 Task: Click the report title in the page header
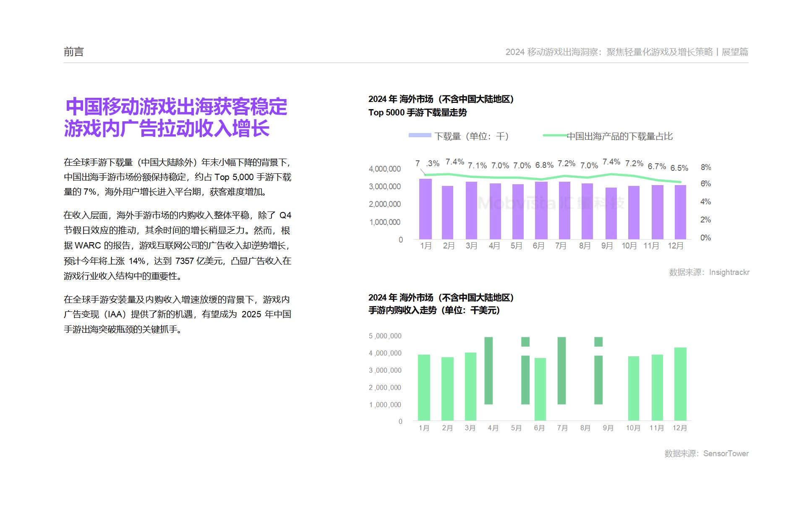point(627,52)
